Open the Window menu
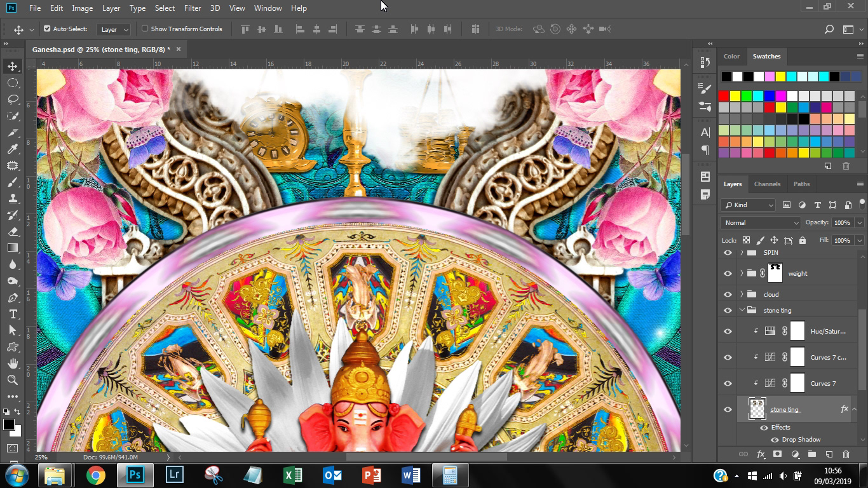868x488 pixels. click(x=268, y=8)
